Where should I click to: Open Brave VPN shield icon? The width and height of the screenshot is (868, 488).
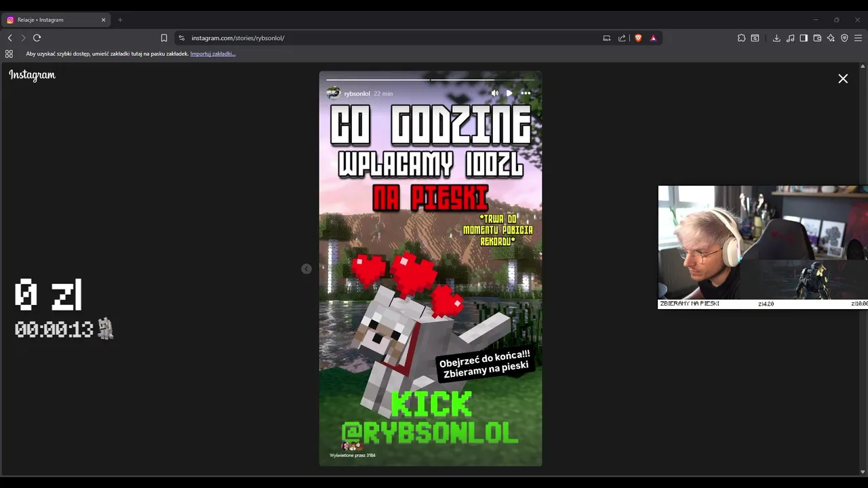pyautogui.click(x=844, y=38)
